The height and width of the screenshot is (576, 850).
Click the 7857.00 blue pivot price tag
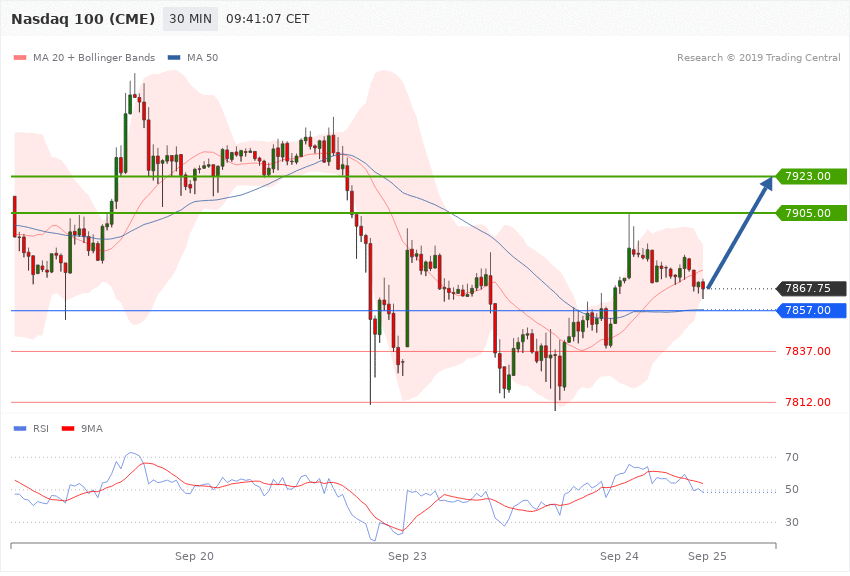pyautogui.click(x=810, y=310)
